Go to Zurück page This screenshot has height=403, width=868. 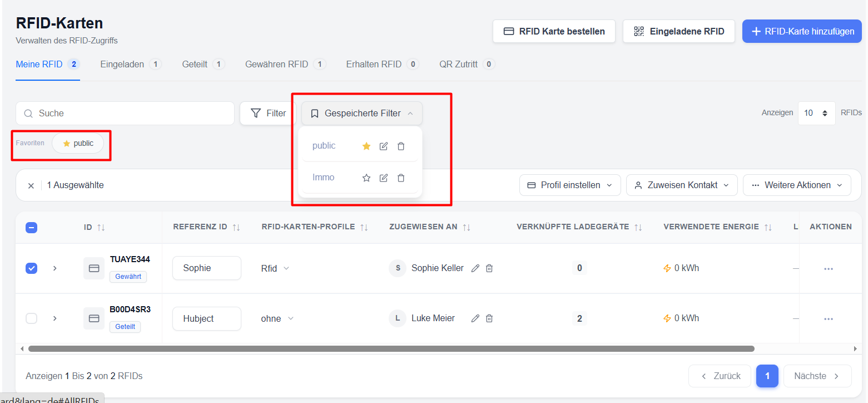pyautogui.click(x=720, y=376)
